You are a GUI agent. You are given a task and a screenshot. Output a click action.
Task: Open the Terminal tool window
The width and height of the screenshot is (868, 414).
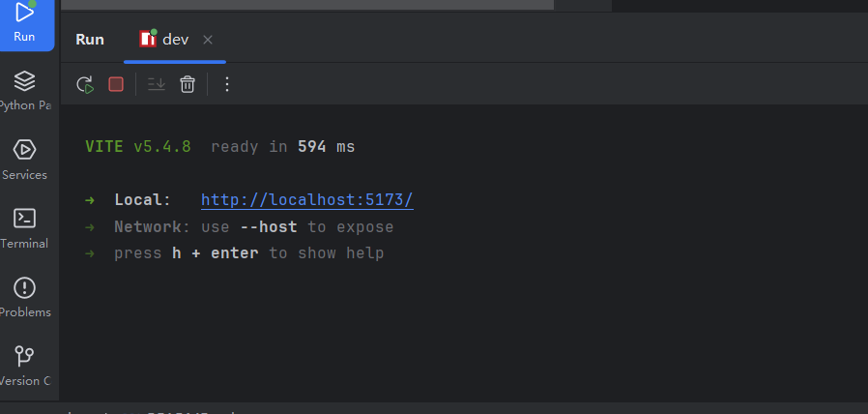tap(24, 227)
